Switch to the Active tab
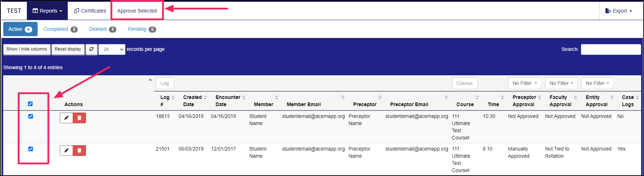644x176 pixels. point(20,29)
